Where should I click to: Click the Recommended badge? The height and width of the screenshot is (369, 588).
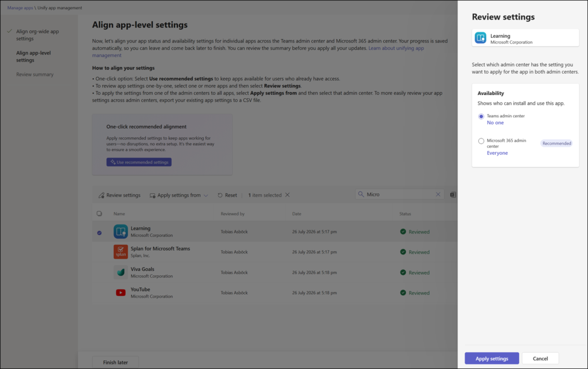tap(556, 143)
